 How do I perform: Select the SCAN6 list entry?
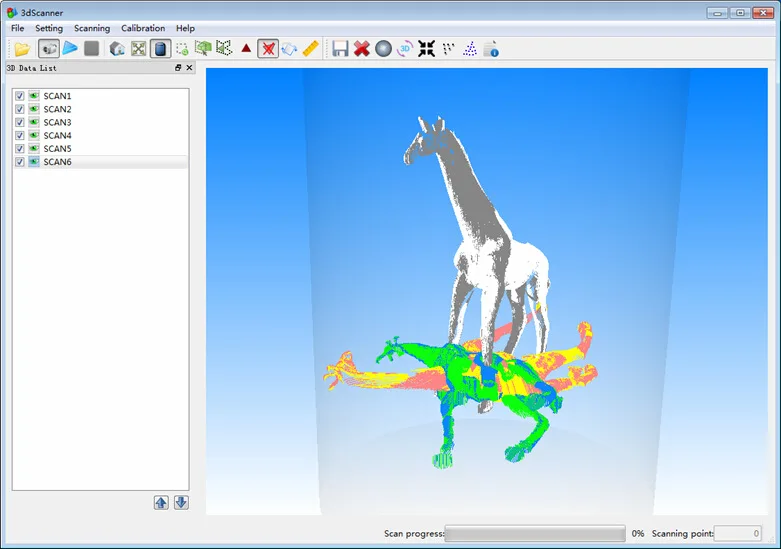tap(57, 162)
